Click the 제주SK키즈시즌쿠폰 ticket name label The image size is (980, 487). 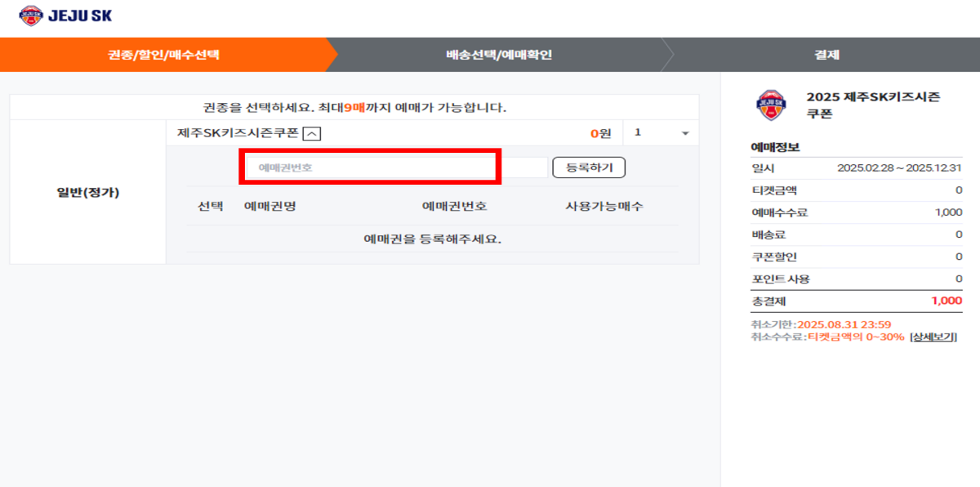click(238, 133)
